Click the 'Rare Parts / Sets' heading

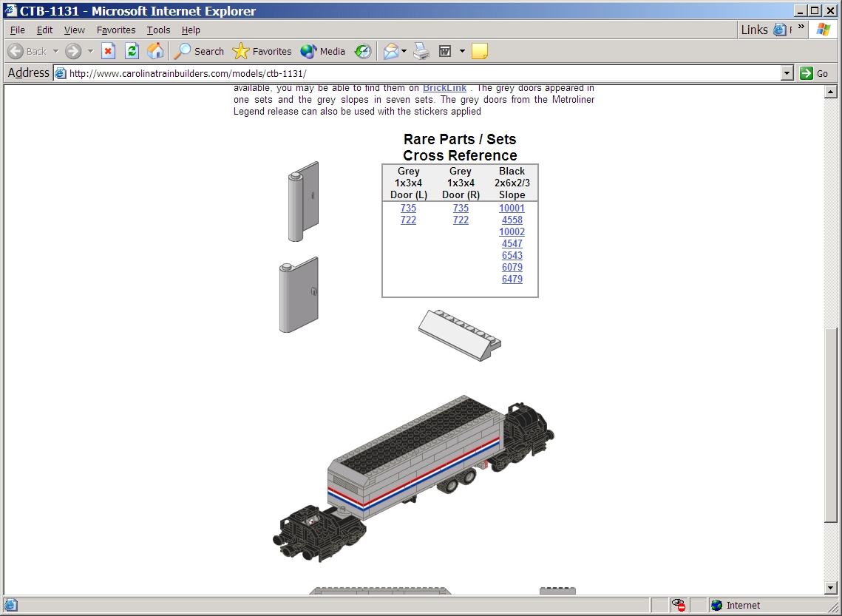coord(460,139)
